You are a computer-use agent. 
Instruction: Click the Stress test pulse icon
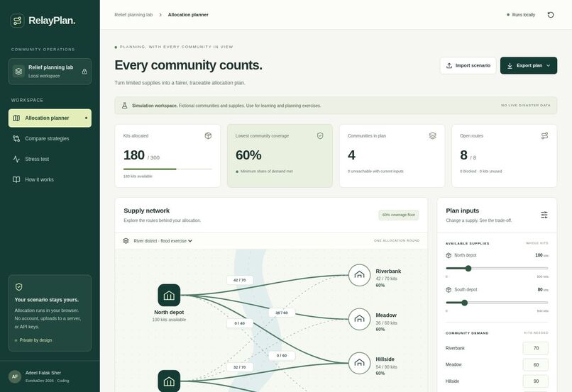click(16, 159)
